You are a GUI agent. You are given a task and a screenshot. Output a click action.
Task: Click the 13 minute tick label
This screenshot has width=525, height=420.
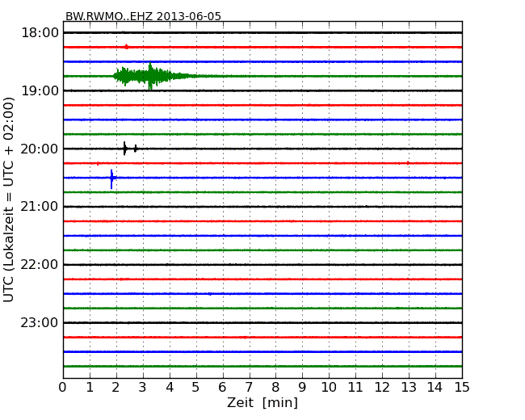pos(409,388)
